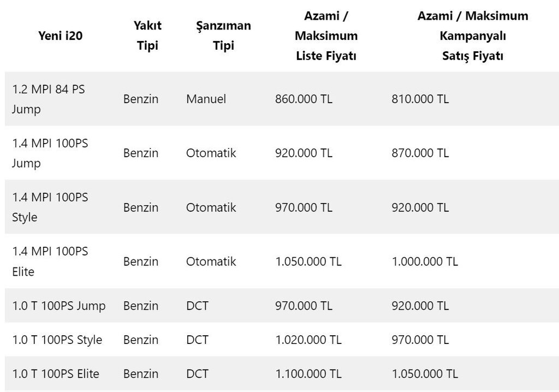Click the 1.0 T 100PS Style model

click(57, 340)
